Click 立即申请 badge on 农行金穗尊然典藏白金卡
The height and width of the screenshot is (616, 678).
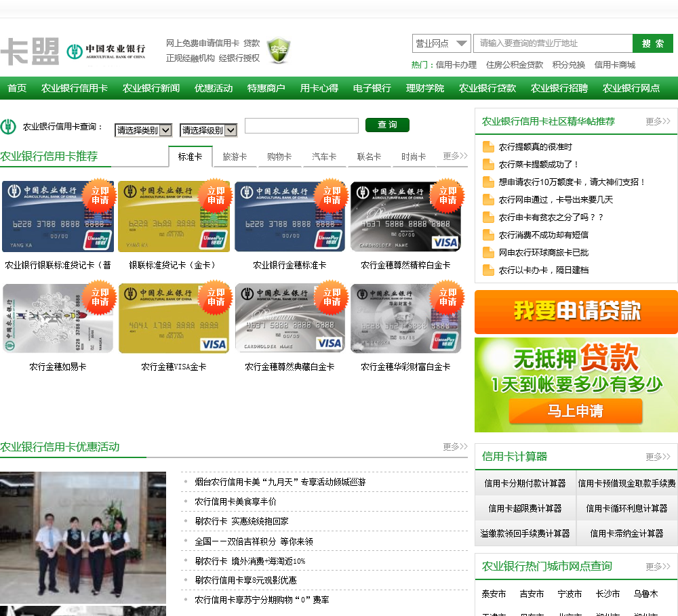click(332, 297)
